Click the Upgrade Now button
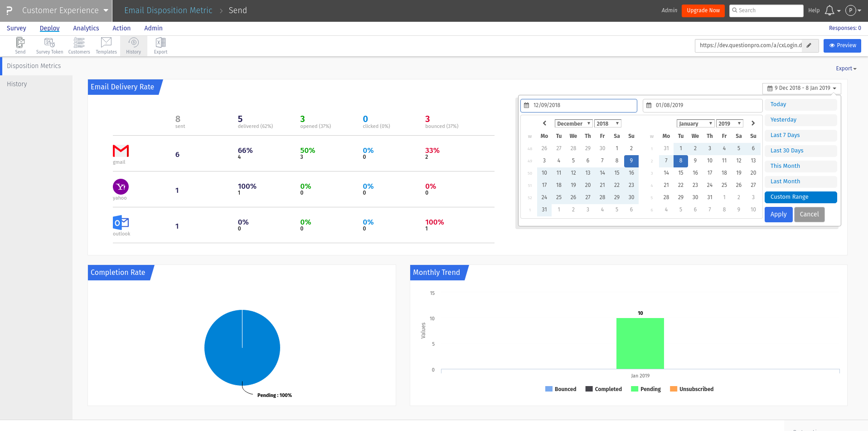Viewport: 868px width, 431px height. click(x=703, y=10)
